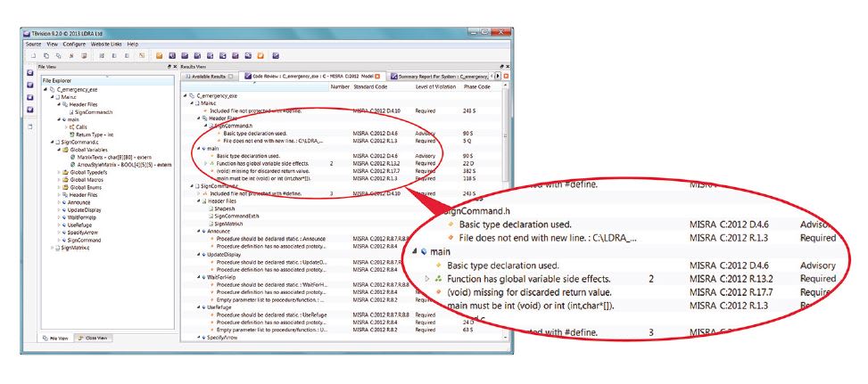Viewport: 868px width, 384px height.
Task: Select UpdateDisplay in the File Explorer tree
Action: click(x=82, y=210)
